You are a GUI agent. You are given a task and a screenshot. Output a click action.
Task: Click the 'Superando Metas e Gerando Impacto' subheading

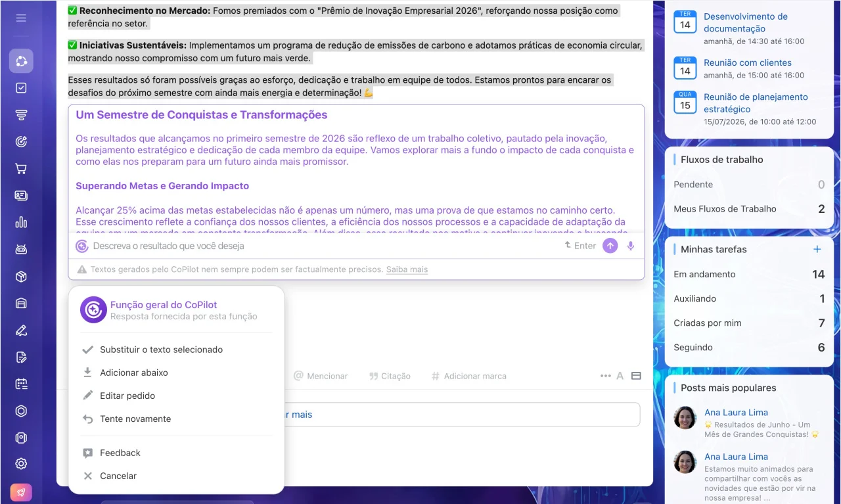click(x=162, y=186)
